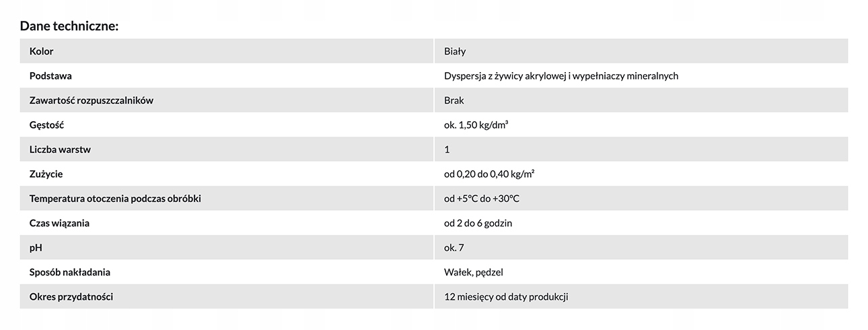Select the "Kolor" row label
Viewport: 868px width, 330px height.
[42, 51]
